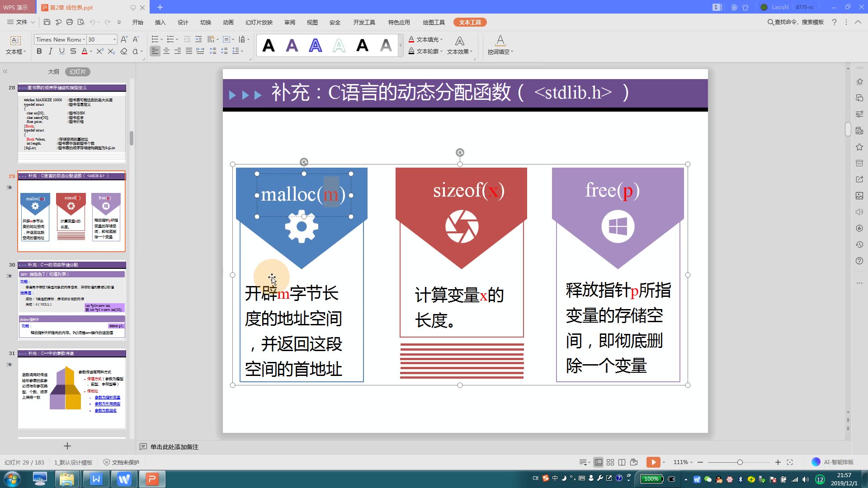Click the Print icon in quick access toolbar
Viewport: 868px width, 488px height.
[70, 22]
